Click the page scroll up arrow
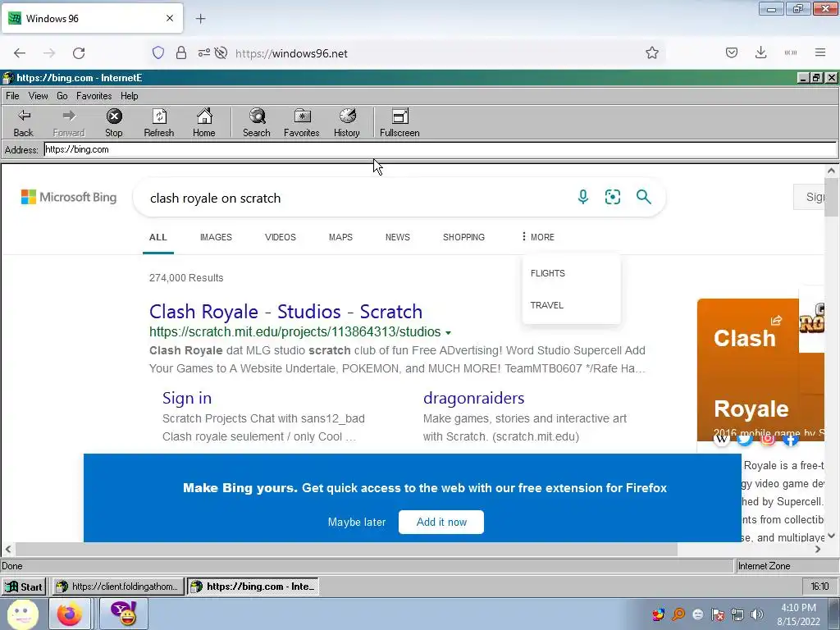The image size is (840, 630). tap(831, 171)
